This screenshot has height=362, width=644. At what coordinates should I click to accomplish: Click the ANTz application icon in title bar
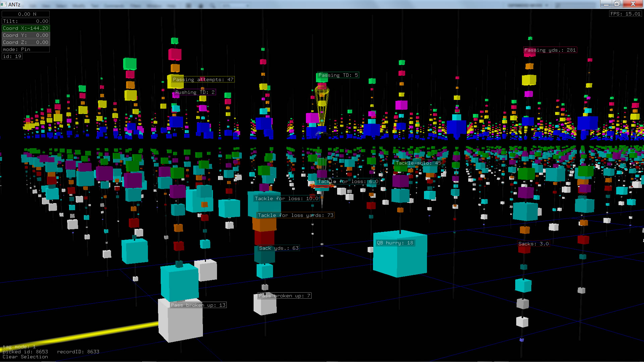tap(3, 4)
